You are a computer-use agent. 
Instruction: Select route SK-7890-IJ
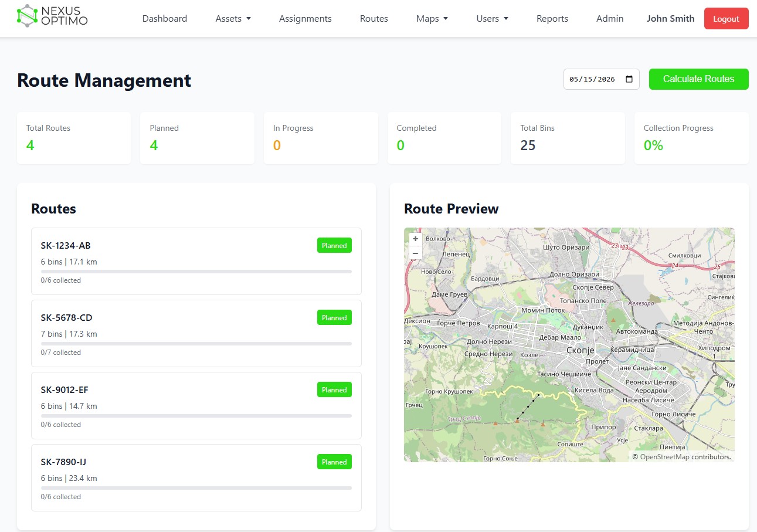pos(196,477)
